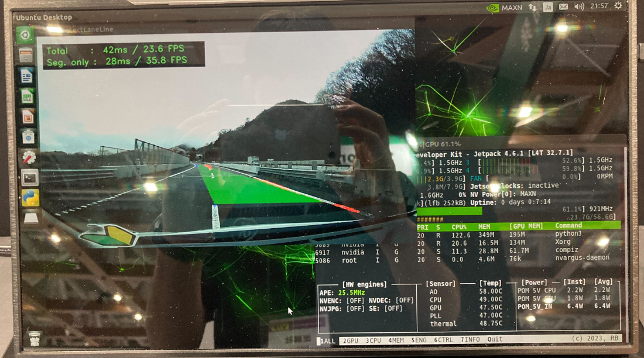Click the 'Total : 42ms / 23.6 FPS' overlay
Screen dimensions: 644x358
115,50
